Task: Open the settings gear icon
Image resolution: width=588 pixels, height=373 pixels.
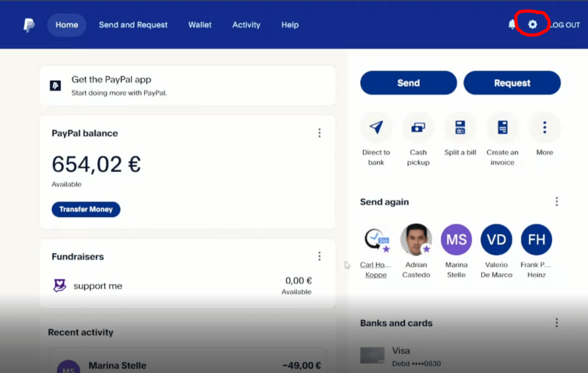Action: pos(533,25)
